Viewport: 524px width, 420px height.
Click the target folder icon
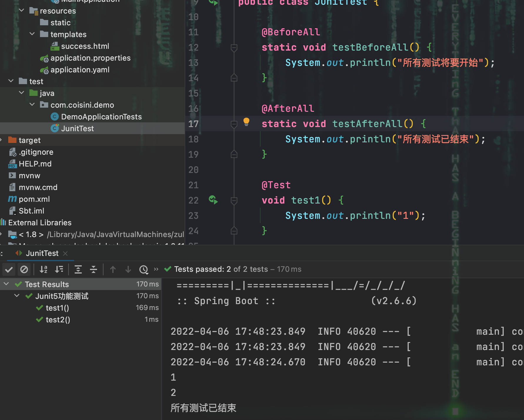[12, 140]
